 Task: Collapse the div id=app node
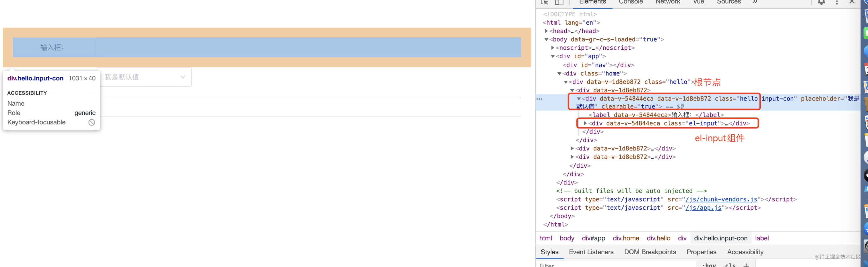(553, 56)
